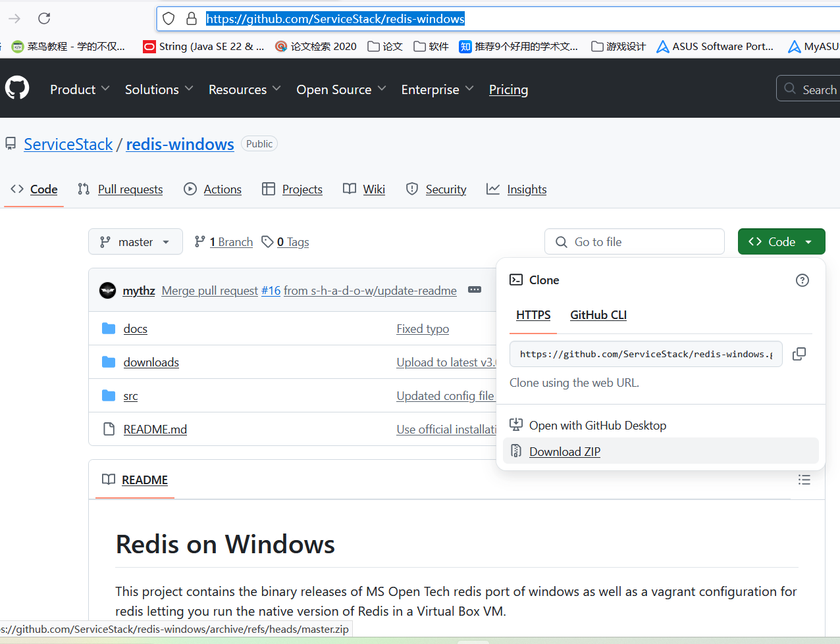The image size is (840, 644).
Task: Open the Pull requests tab
Action: coord(120,189)
